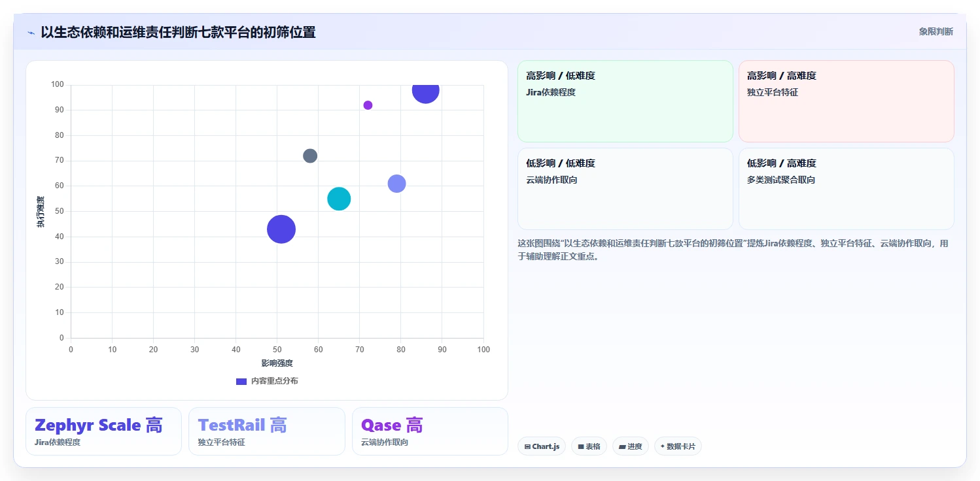This screenshot has height=481, width=980.
Task: Click the TestRail 高 stat card
Action: tap(266, 431)
